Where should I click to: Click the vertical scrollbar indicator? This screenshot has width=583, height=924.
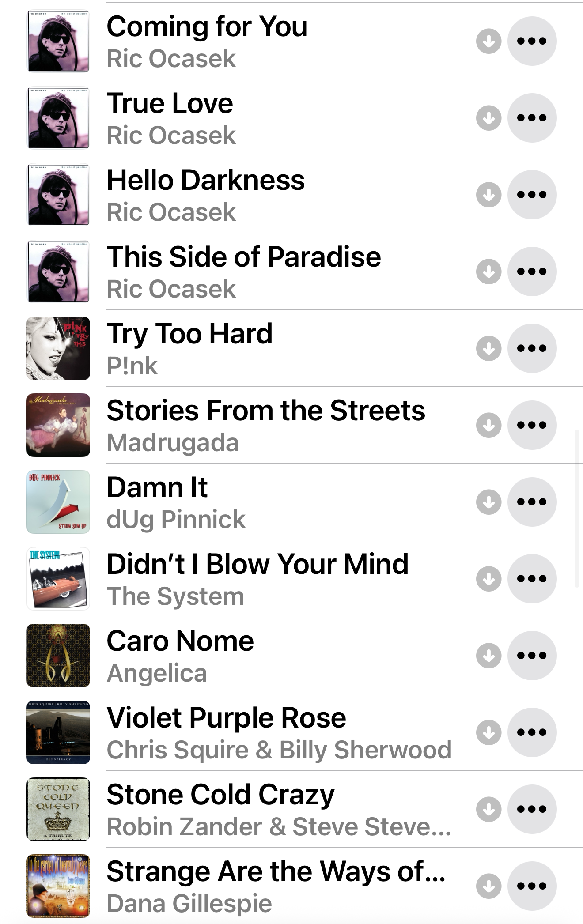(577, 508)
